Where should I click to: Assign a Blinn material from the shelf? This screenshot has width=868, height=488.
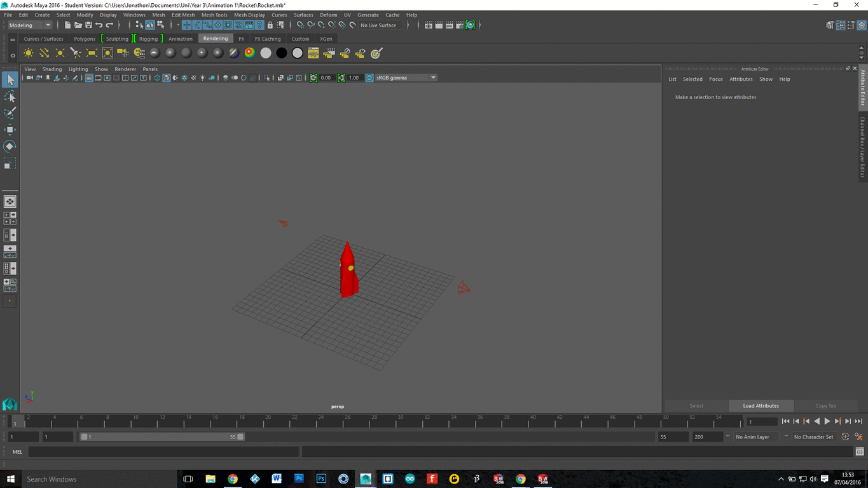170,53
